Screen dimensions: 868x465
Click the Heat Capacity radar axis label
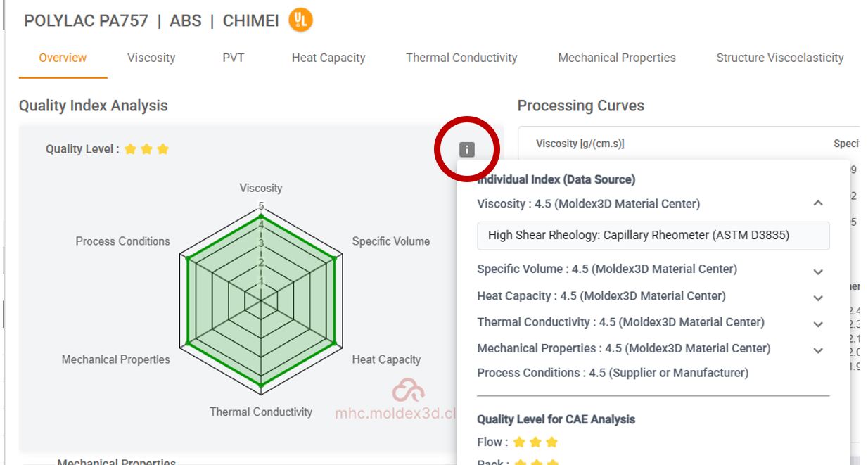(386, 359)
